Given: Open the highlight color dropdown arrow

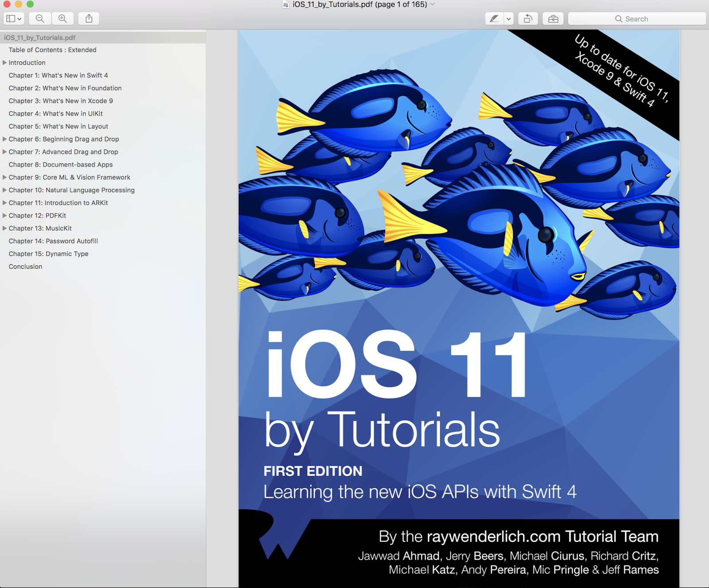Looking at the screenshot, I should [509, 19].
